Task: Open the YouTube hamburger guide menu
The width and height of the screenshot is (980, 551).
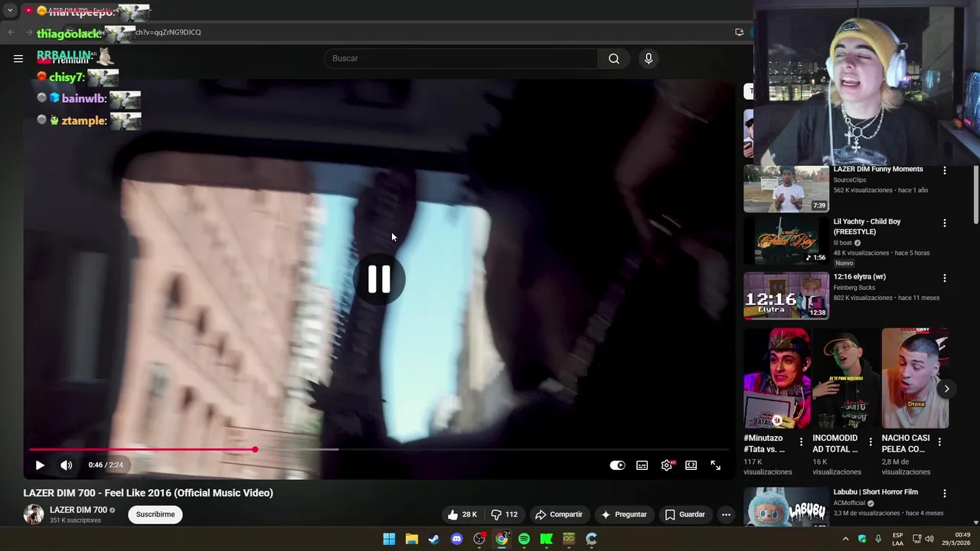Action: coord(18,58)
